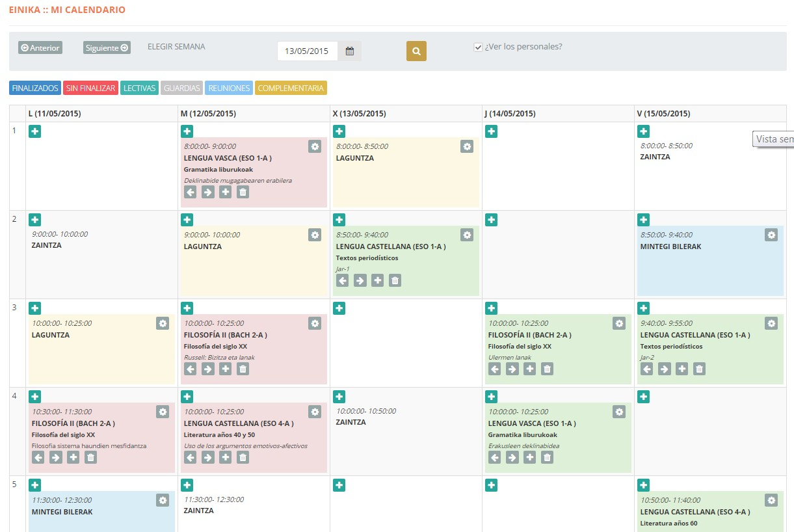Select the REUNIONES legend tag
The height and width of the screenshot is (532, 794).
[x=229, y=88]
